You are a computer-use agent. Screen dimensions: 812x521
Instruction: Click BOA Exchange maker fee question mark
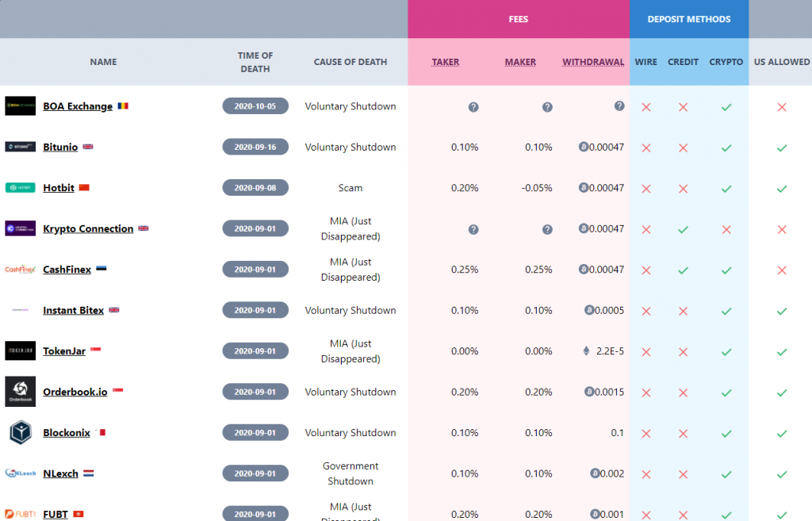tap(547, 107)
